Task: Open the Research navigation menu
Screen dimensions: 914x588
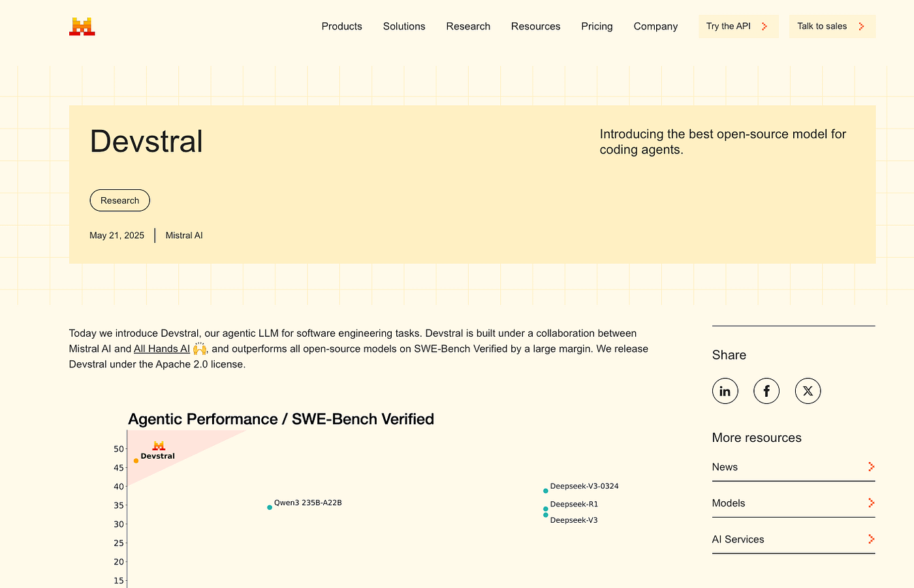Action: point(468,26)
